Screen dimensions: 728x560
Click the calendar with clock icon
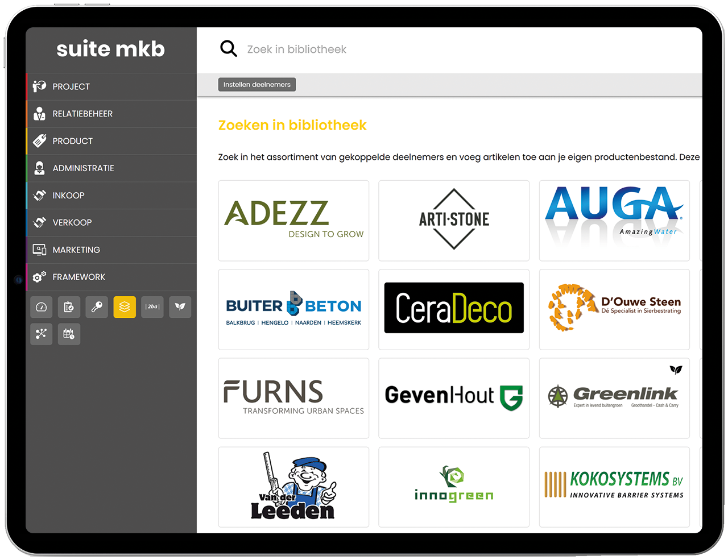click(x=69, y=334)
